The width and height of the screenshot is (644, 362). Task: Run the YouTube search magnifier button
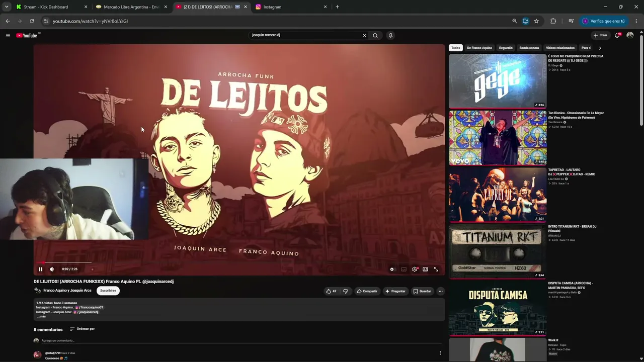tap(375, 35)
